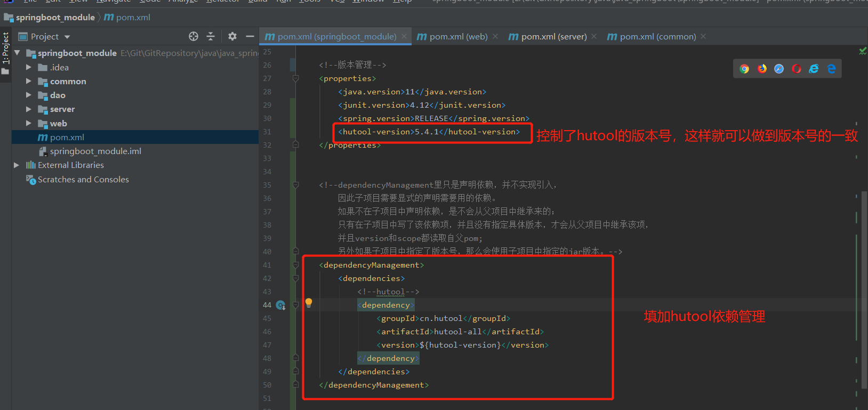Expand the web module arrow

29,123
